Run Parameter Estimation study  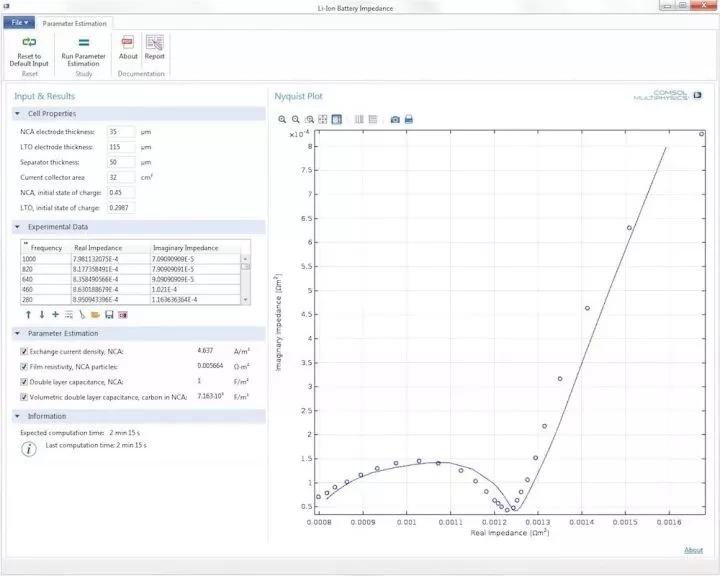tap(83, 43)
